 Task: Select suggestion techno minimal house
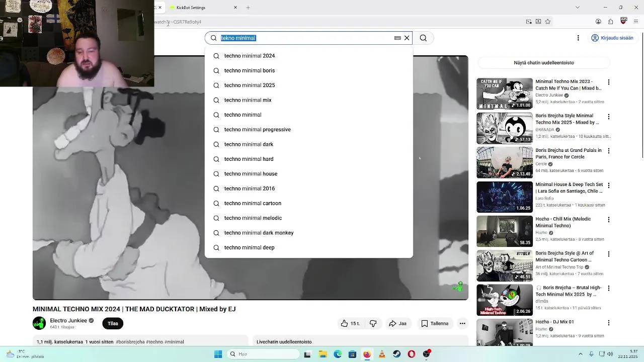click(x=309, y=173)
